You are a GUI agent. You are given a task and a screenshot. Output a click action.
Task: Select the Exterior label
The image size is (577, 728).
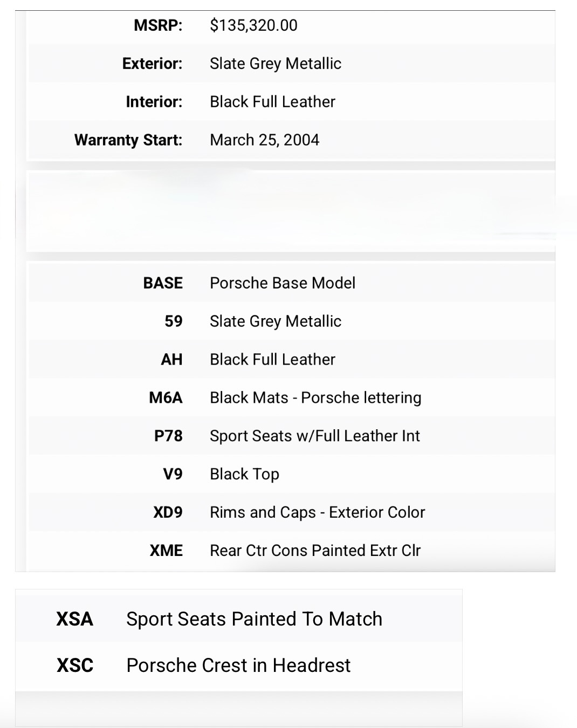coord(153,64)
